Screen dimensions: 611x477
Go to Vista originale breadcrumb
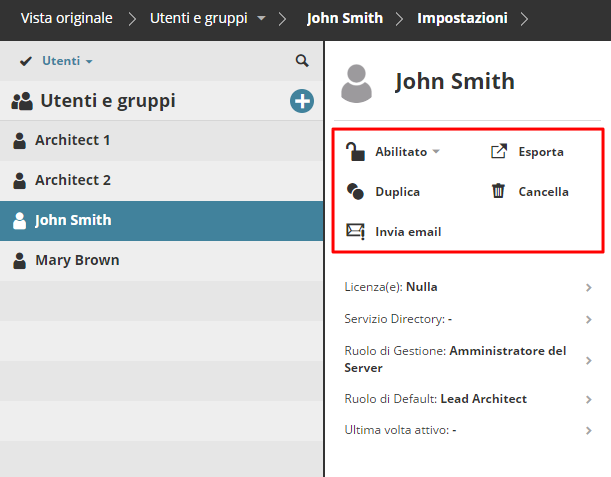point(66,19)
